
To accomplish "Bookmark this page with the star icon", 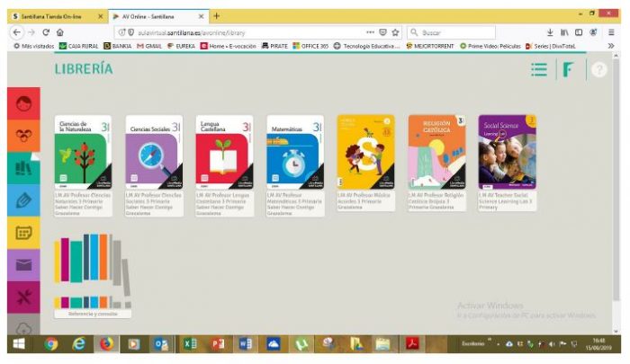I will point(395,32).
